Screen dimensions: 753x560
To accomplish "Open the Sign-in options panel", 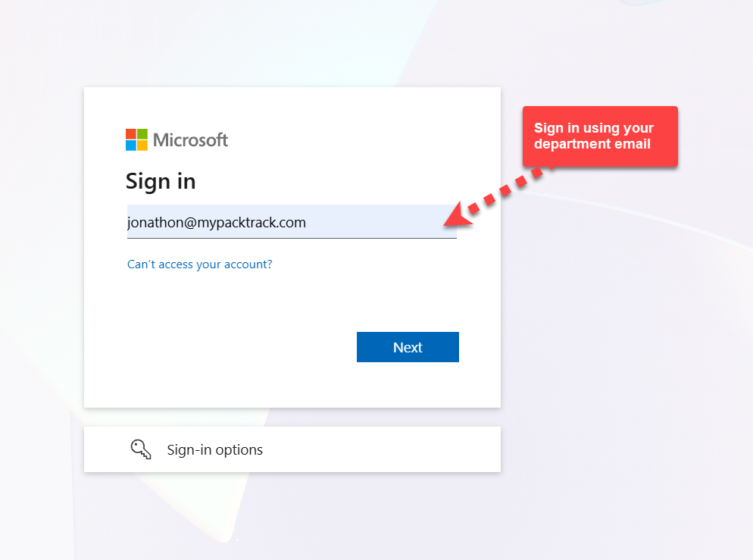I will 292,449.
